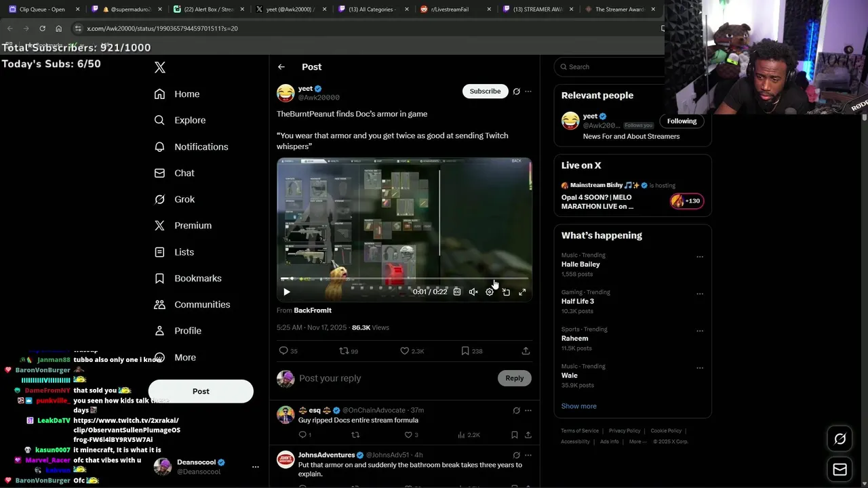This screenshot has width=868, height=488.
Task: Open floating Messages envelope button
Action: [840, 469]
